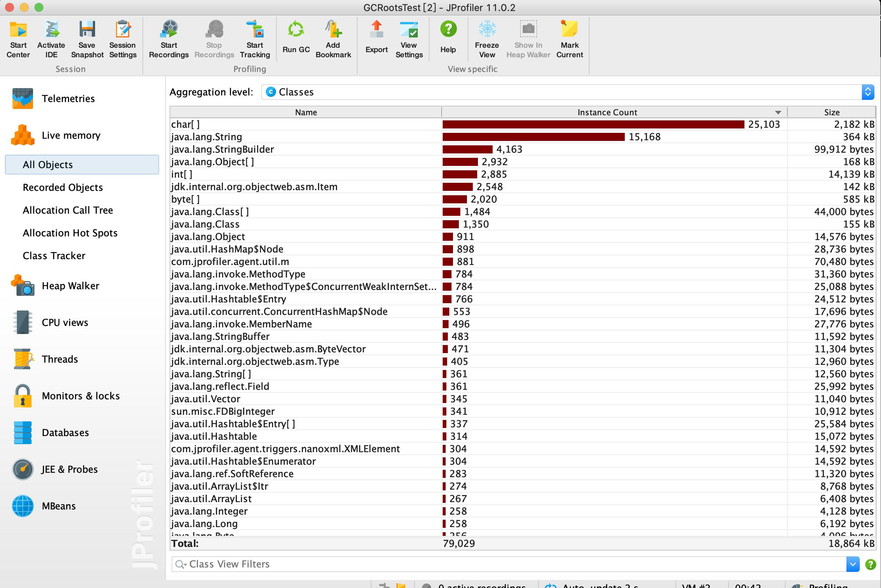Select the char[ ] row
Screen dimensions: 881x588
[x=523, y=124]
